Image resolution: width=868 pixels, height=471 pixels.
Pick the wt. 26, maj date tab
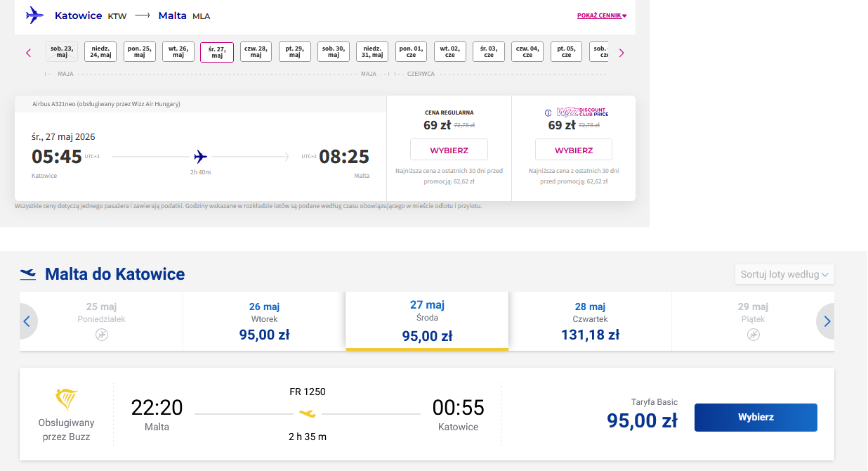(178, 52)
